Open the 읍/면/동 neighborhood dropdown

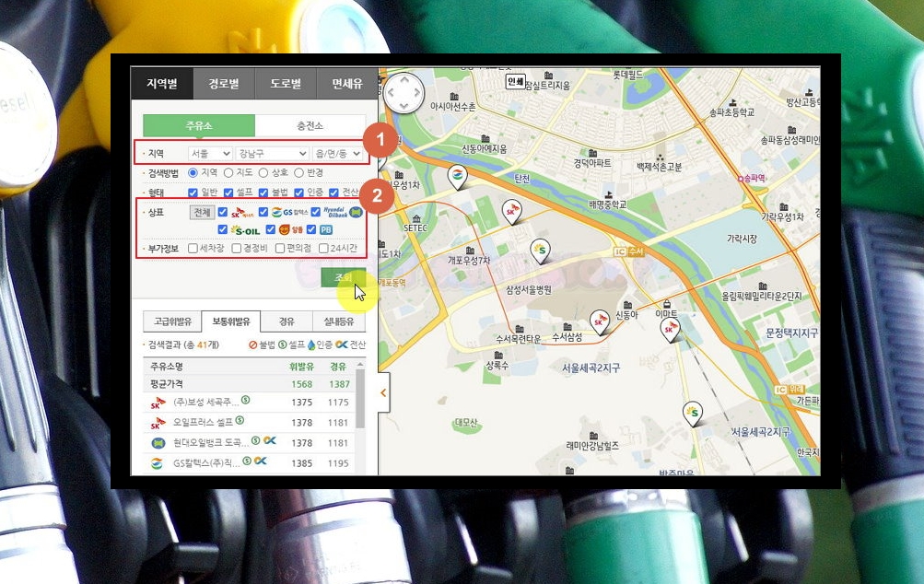click(338, 154)
